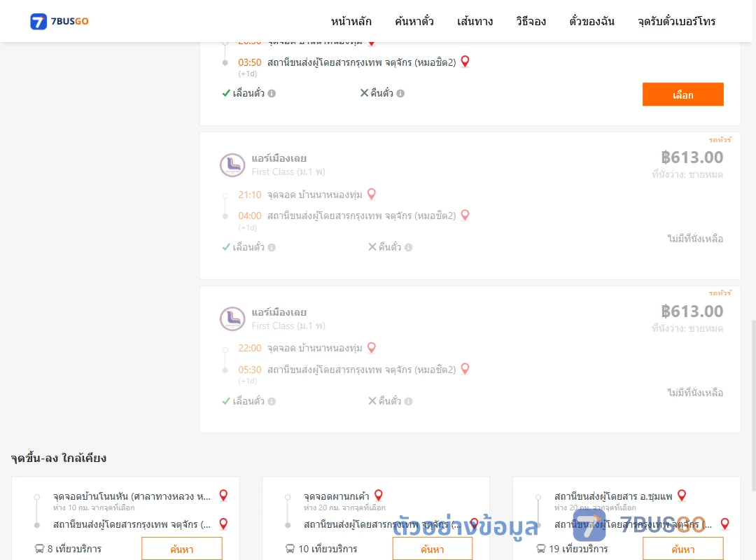Open map pin for 22:00 บ้านนาหนองทุ่ม stop
Image resolution: width=756 pixels, height=560 pixels.
(x=372, y=347)
